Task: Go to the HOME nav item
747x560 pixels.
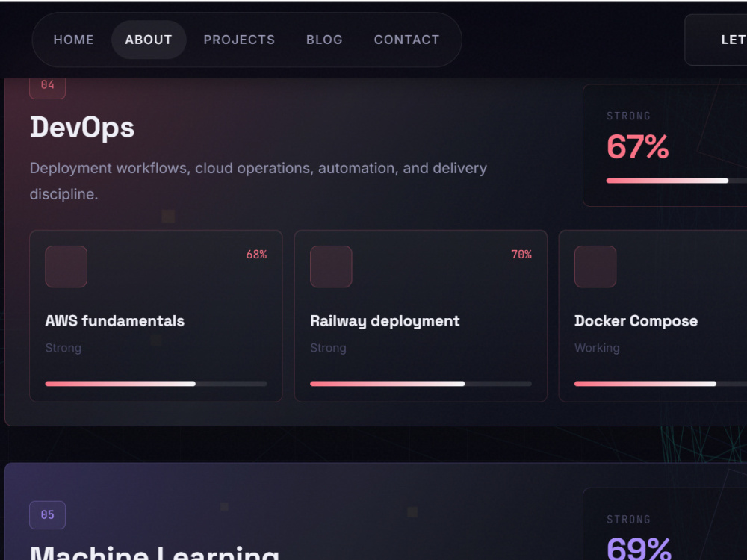Action: [73, 40]
